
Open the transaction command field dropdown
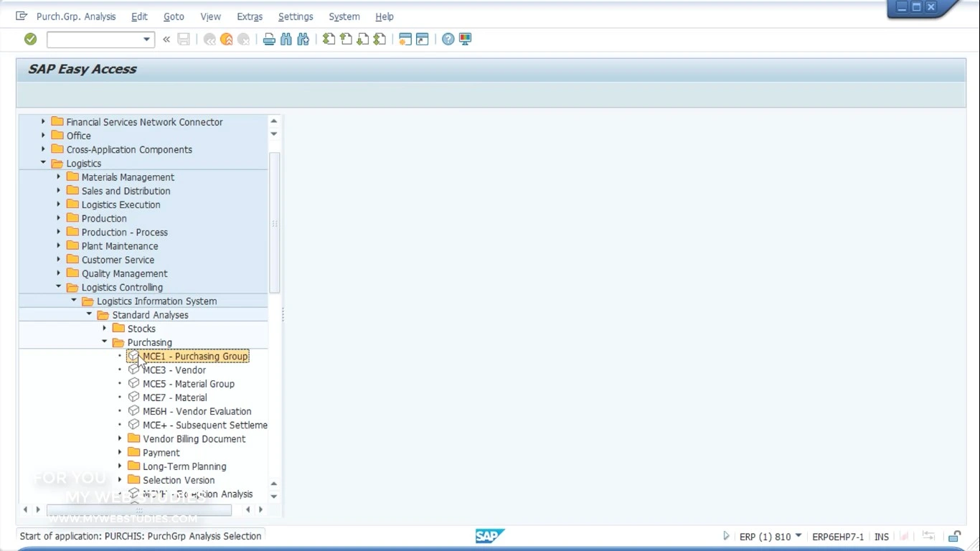pyautogui.click(x=146, y=39)
